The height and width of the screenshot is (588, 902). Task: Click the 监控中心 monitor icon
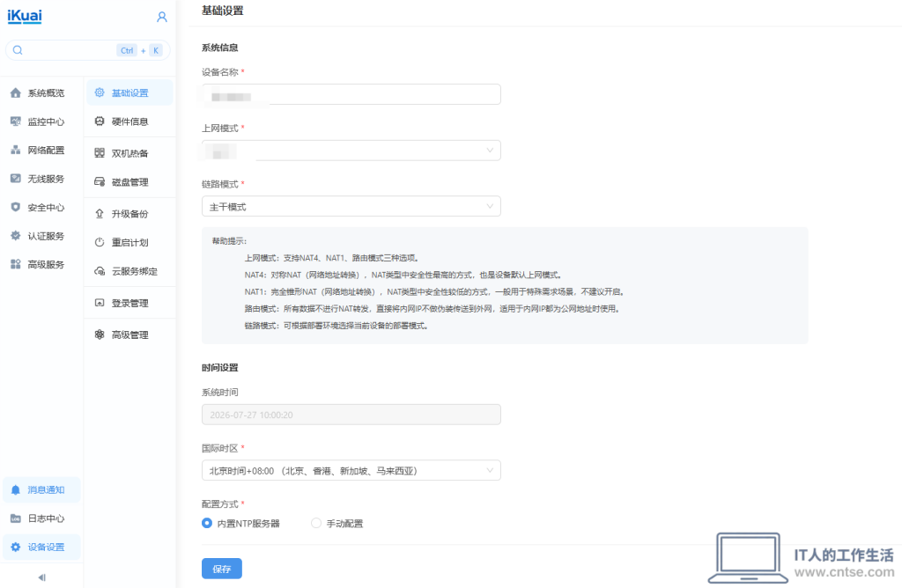pyautogui.click(x=16, y=121)
